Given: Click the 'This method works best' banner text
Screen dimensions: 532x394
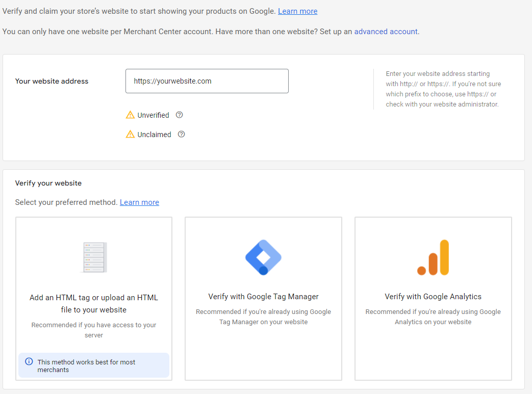Looking at the screenshot, I should [87, 365].
